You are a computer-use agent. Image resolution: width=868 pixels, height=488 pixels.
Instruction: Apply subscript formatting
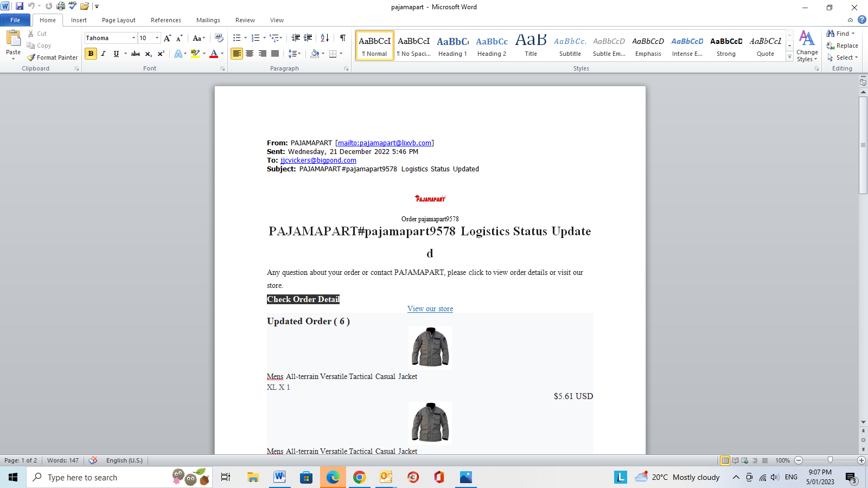[x=148, y=54]
